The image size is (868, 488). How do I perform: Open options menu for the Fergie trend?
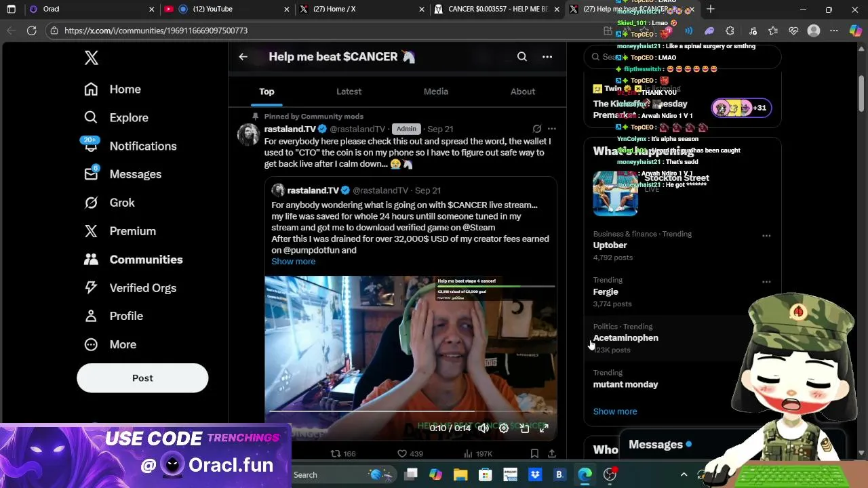(766, 282)
